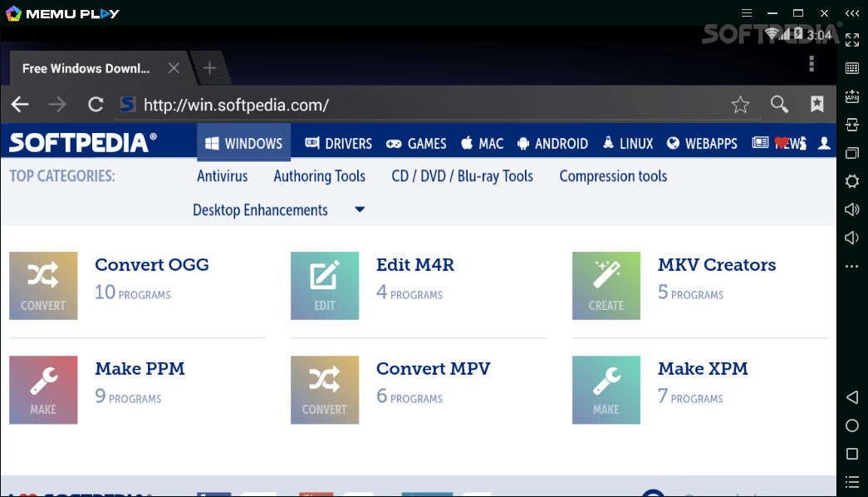The image size is (868, 497).
Task: Open the Convert OGG title link
Action: click(152, 265)
